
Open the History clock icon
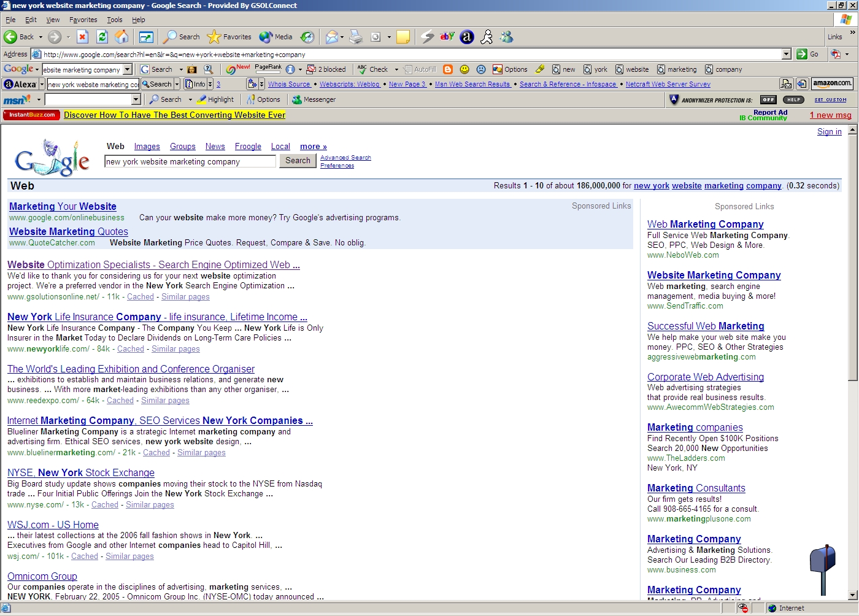pos(307,37)
